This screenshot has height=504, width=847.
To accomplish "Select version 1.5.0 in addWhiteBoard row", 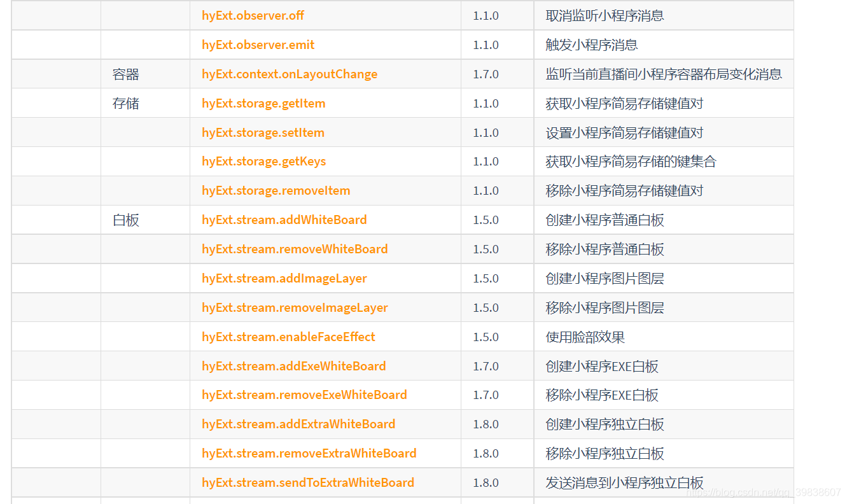I will pyautogui.click(x=486, y=220).
